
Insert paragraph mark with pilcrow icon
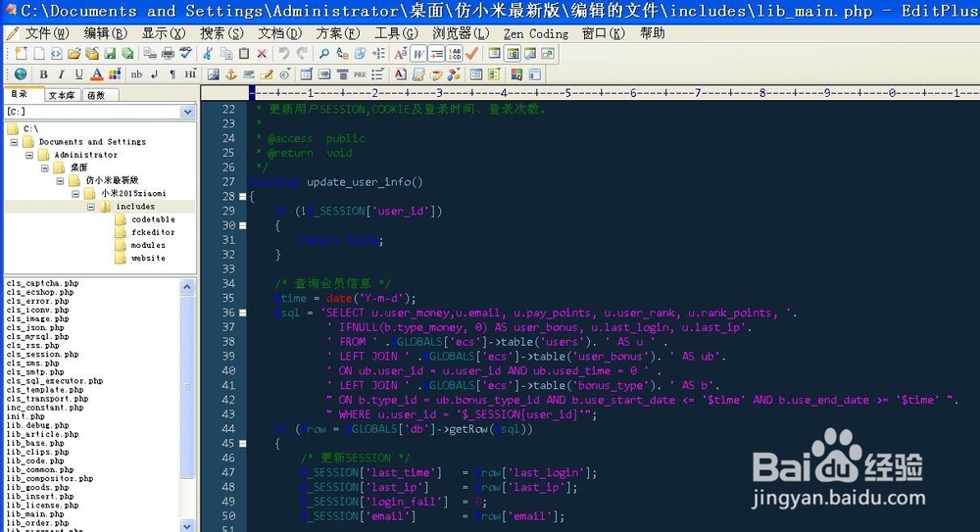point(172,74)
